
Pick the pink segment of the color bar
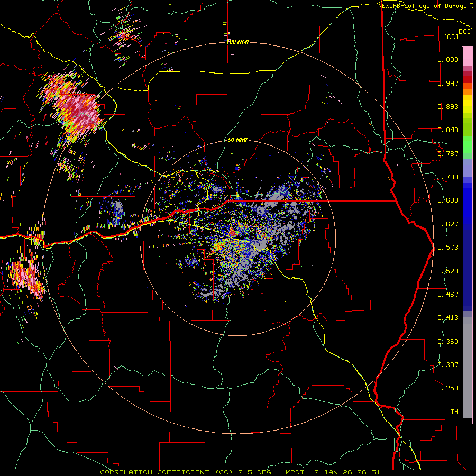pos(467,57)
